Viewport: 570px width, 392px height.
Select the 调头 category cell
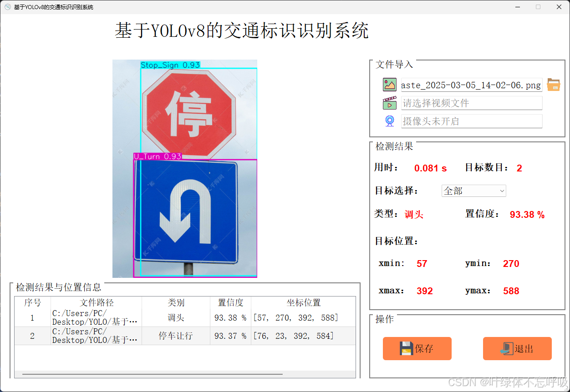pos(176,317)
